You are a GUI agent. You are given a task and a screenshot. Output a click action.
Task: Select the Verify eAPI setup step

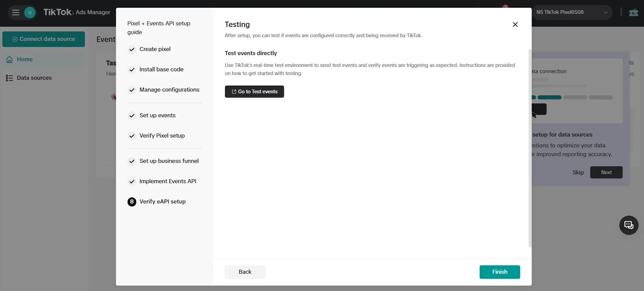tap(162, 201)
